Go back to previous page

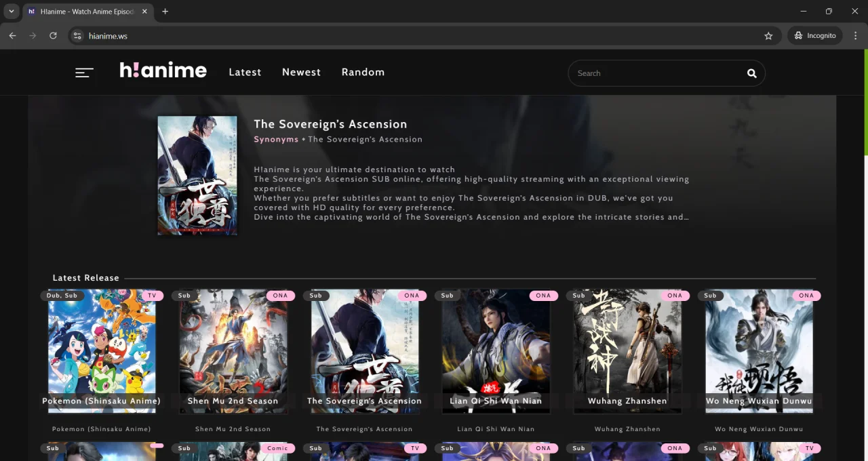[12, 35]
